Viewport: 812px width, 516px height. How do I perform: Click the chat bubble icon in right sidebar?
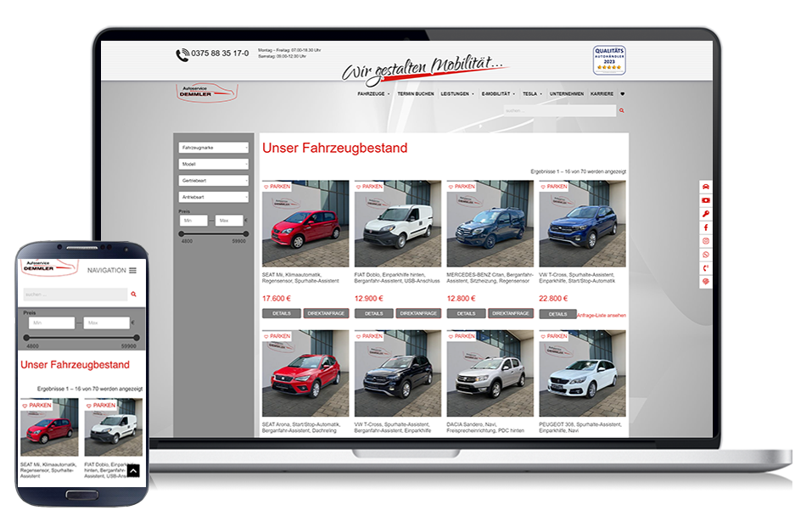(705, 281)
